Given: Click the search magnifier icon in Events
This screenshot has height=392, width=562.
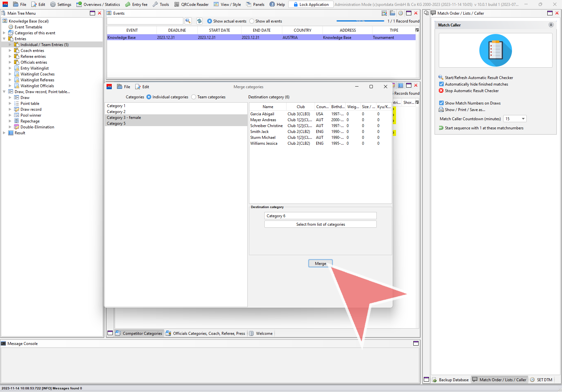Looking at the screenshot, I should (188, 21).
